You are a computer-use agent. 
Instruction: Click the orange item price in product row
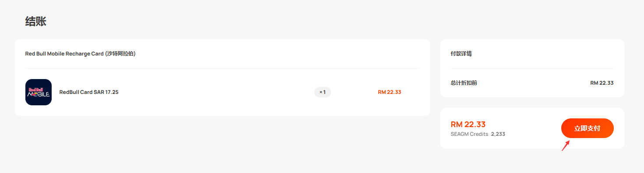click(x=390, y=92)
